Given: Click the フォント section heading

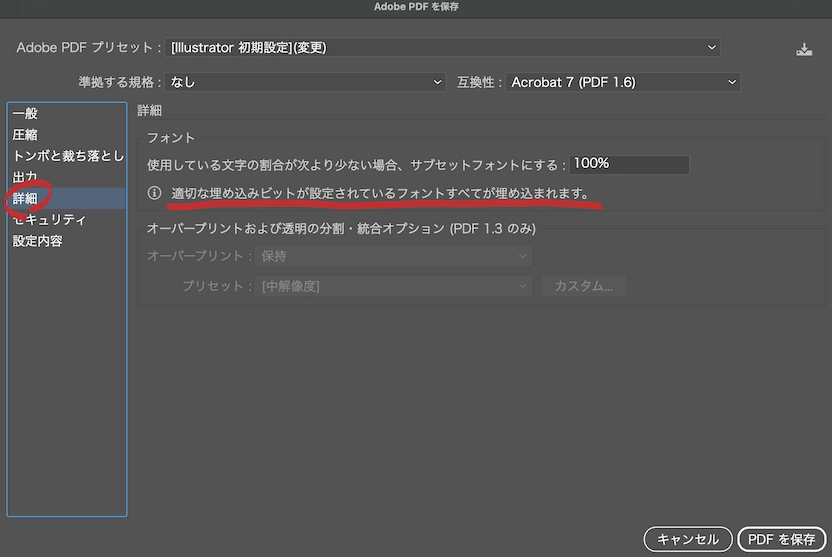Looking at the screenshot, I should 171,138.
